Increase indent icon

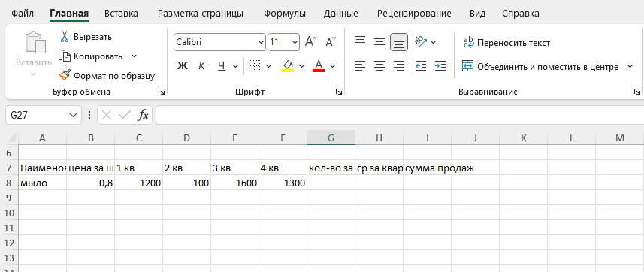[x=440, y=65]
